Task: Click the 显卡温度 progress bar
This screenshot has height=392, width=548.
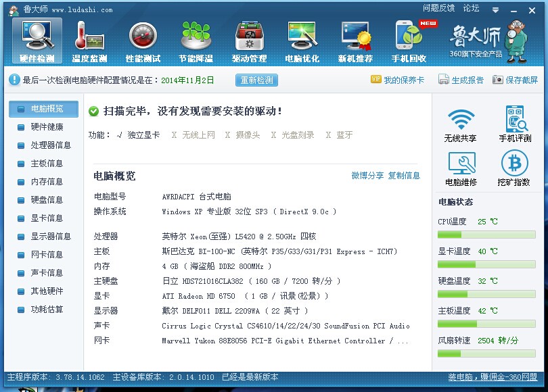Action: pyautogui.click(x=486, y=264)
